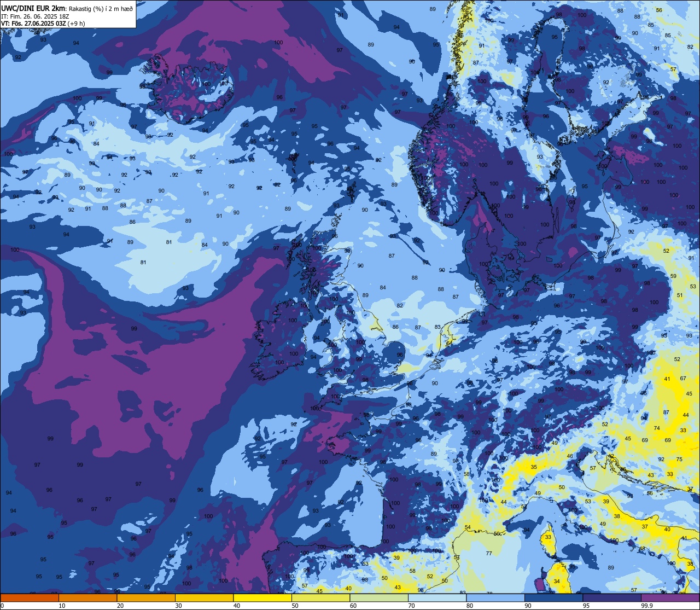Click the legend scale label "60"
This screenshot has height=610, width=700.
click(x=353, y=606)
